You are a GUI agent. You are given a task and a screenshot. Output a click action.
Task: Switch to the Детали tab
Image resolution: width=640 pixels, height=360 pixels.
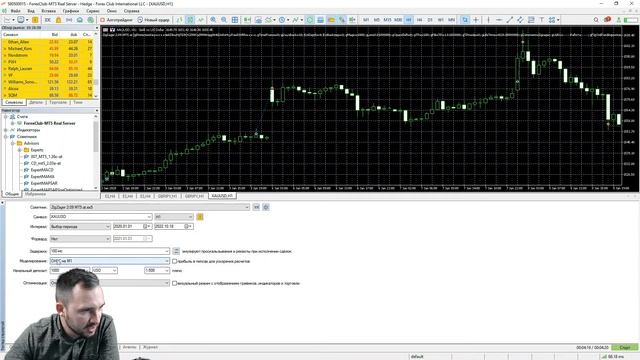pyautogui.click(x=36, y=102)
